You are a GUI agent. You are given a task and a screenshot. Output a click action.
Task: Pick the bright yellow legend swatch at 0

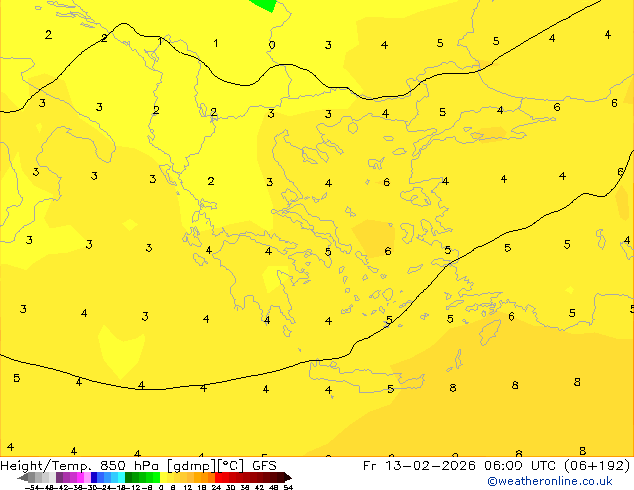tap(163, 477)
